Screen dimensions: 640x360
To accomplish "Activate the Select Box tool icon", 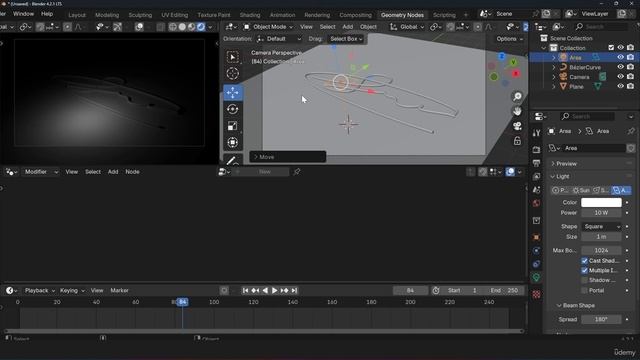I will tap(233, 57).
